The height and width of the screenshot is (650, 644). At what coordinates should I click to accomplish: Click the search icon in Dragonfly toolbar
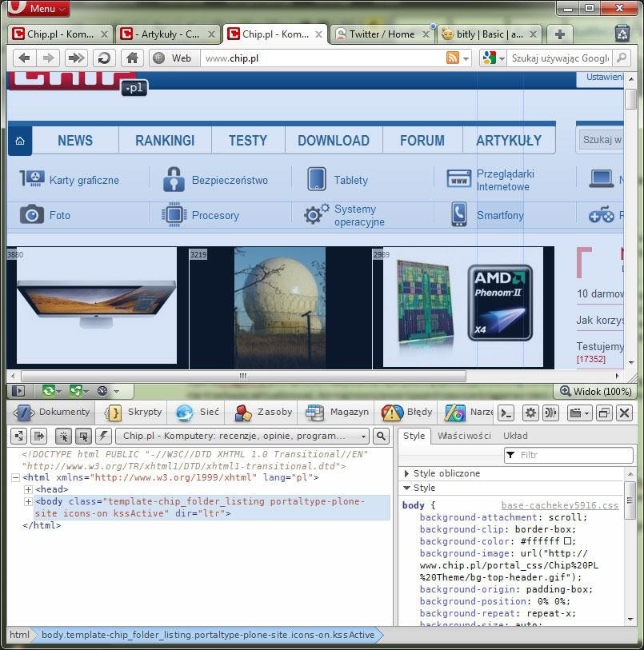pyautogui.click(x=382, y=436)
